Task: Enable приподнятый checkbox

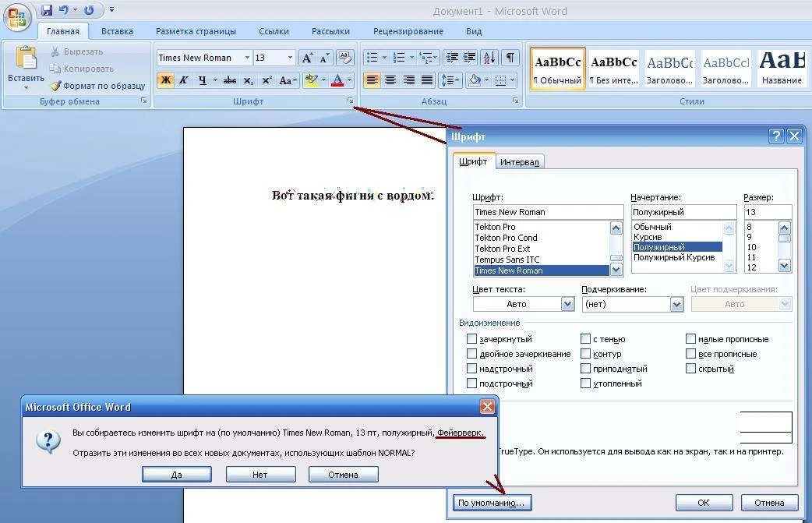Action: pos(586,369)
